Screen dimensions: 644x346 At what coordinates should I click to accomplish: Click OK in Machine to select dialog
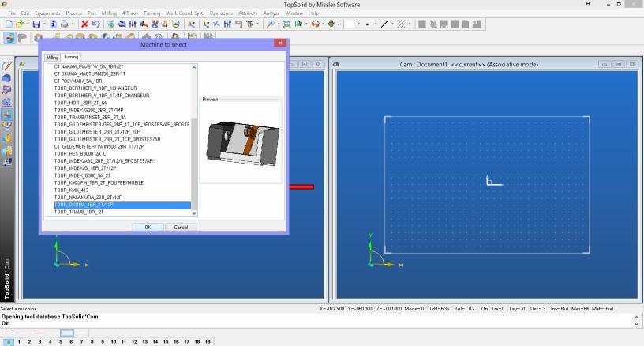click(x=148, y=228)
